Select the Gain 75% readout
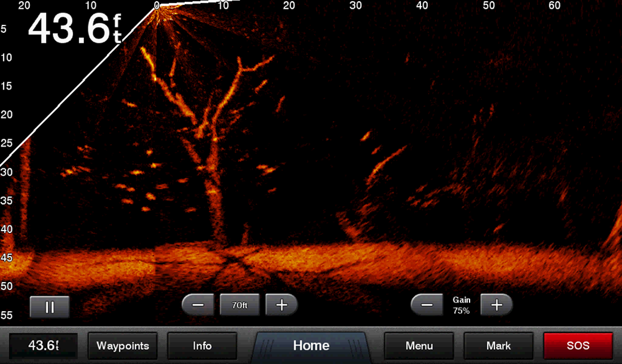The width and height of the screenshot is (622, 364). (461, 305)
